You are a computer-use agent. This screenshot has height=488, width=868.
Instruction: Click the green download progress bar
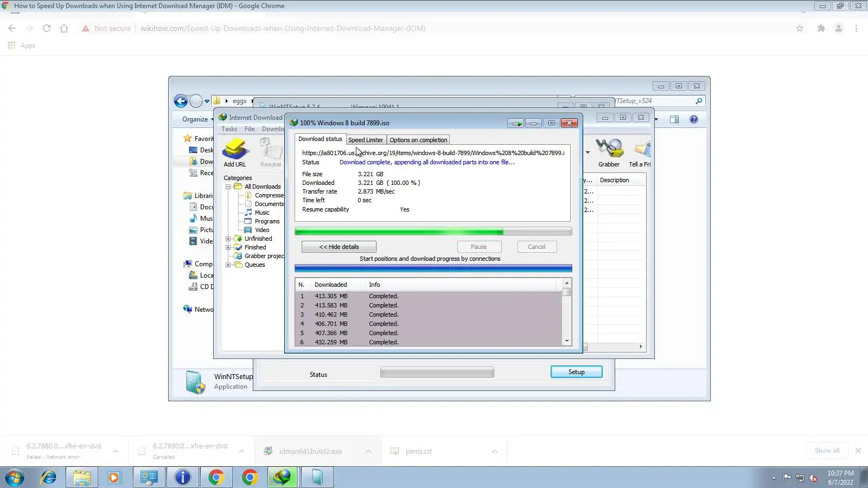click(x=433, y=232)
